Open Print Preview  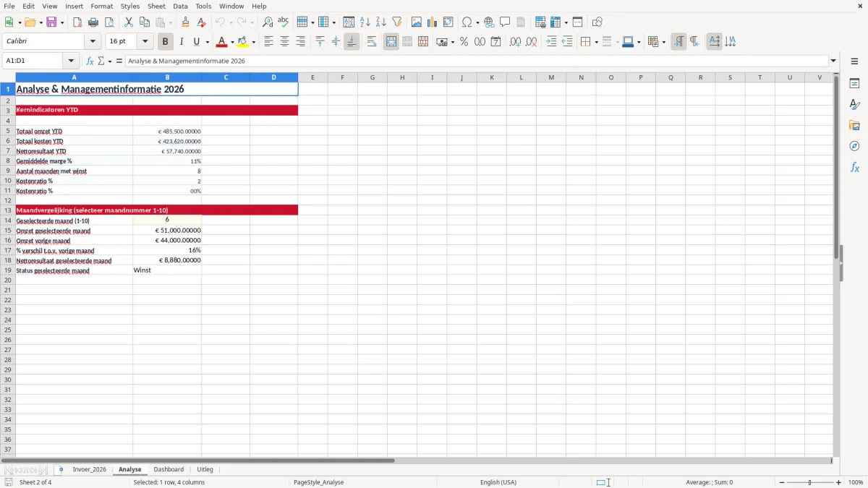point(109,22)
